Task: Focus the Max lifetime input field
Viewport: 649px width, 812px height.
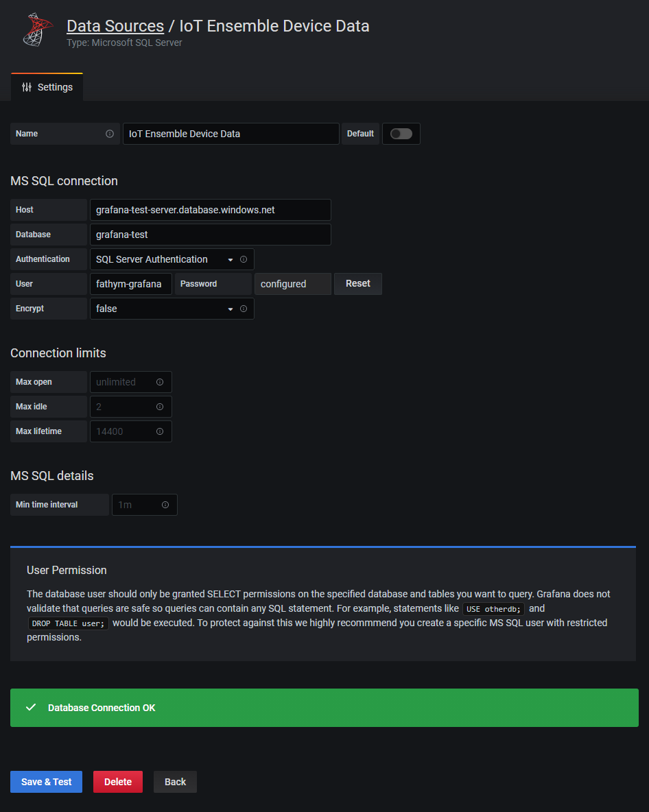Action: tap(131, 431)
